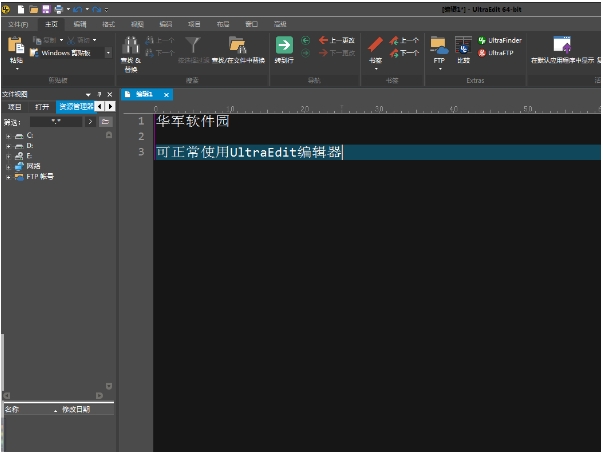
Task: Close the 文件视图 panel
Action: coord(110,94)
